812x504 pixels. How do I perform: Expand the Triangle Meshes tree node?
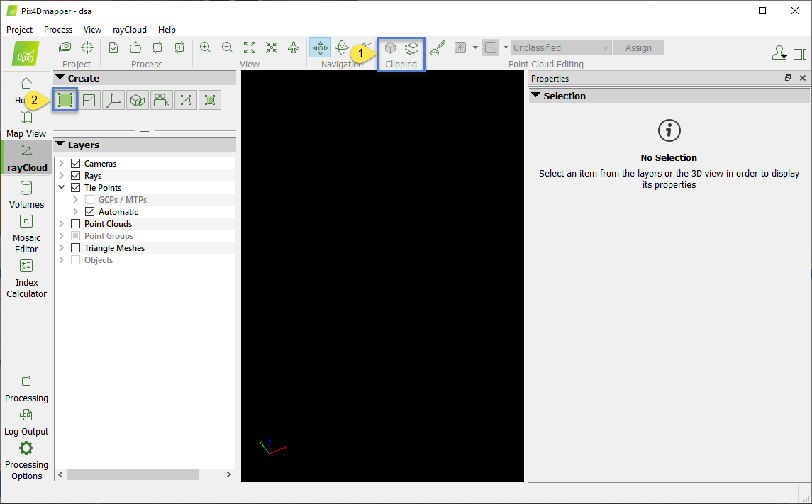[x=62, y=248]
